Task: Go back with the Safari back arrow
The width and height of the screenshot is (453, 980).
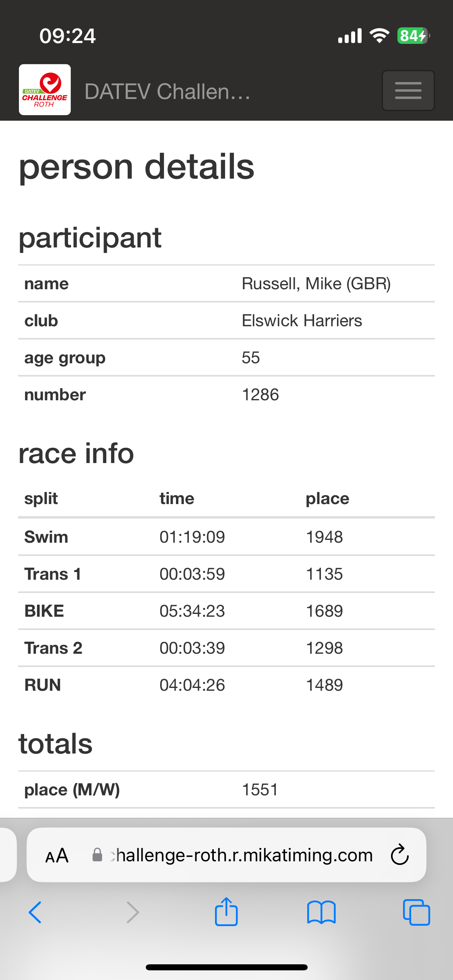Action: pos(35,912)
